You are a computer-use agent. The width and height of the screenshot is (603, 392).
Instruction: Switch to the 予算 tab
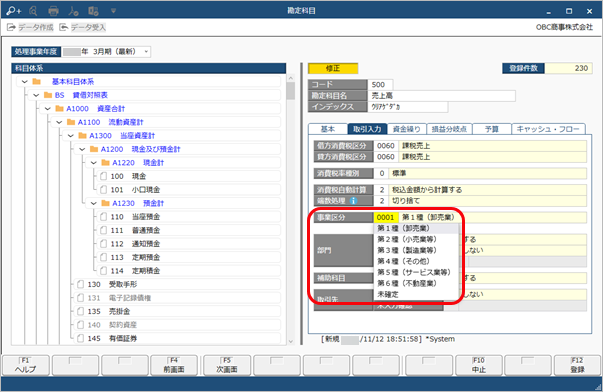(491, 129)
